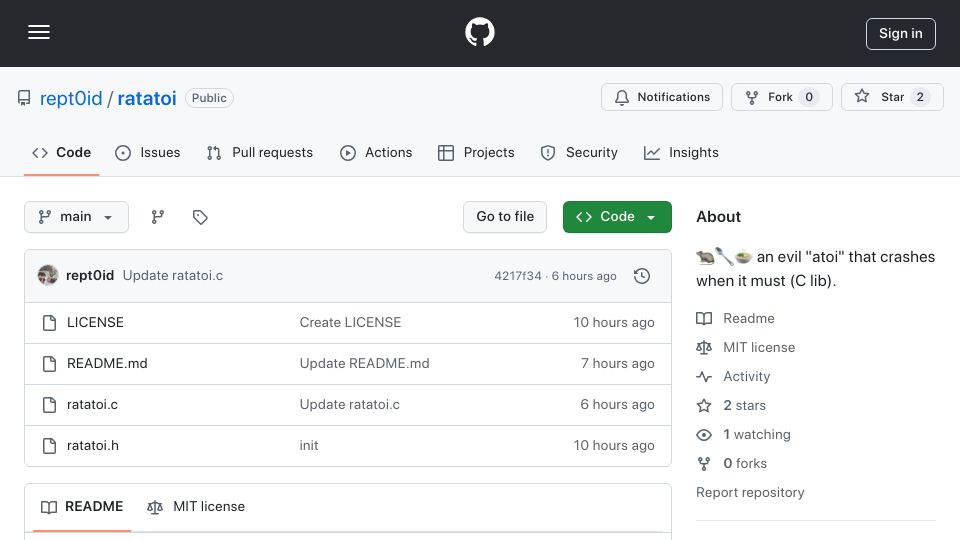The width and height of the screenshot is (960, 540).
Task: Click the Sign in button
Action: (901, 34)
